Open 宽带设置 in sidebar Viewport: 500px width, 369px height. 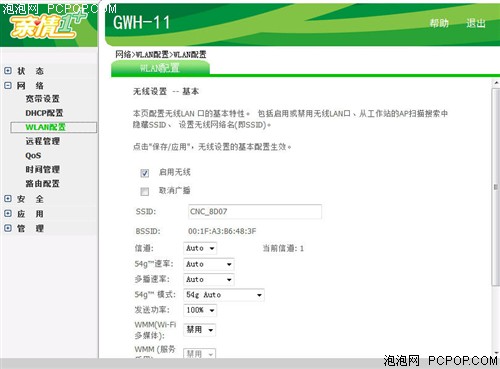[42, 99]
